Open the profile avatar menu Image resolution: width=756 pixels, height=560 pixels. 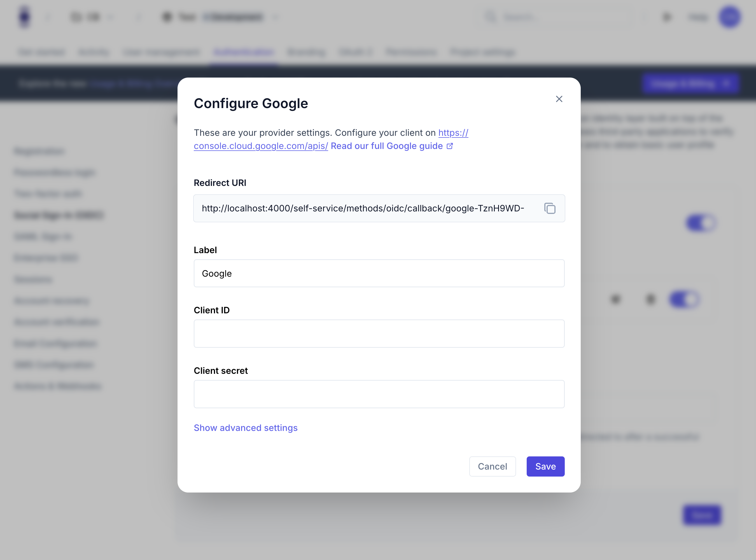tap(730, 17)
